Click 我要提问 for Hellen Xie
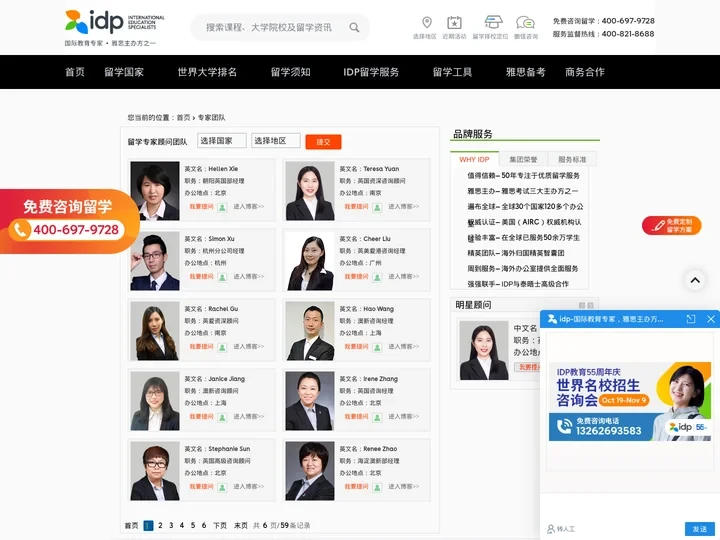The image size is (720, 540). [202, 207]
